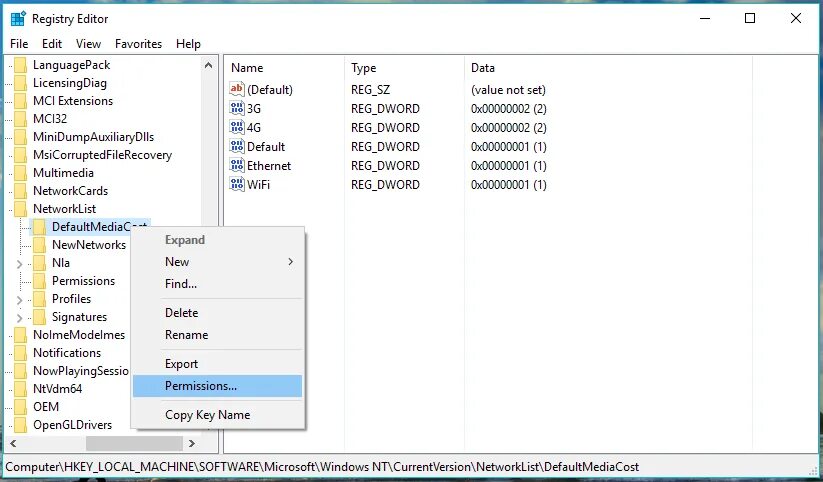This screenshot has width=823, height=482.
Task: Click the Permissions folder icon in tree
Action: tap(39, 281)
